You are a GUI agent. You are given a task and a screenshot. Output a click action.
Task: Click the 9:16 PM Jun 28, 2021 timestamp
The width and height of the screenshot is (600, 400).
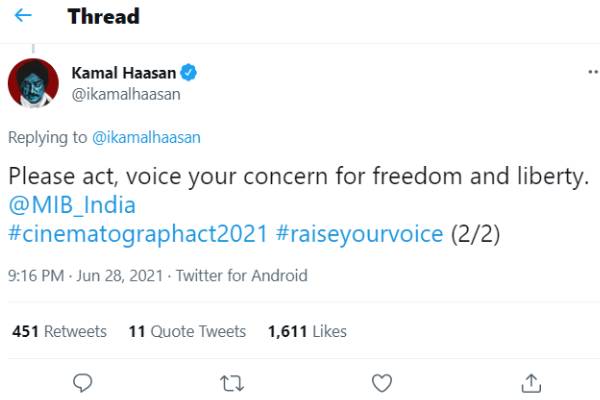[86, 276]
